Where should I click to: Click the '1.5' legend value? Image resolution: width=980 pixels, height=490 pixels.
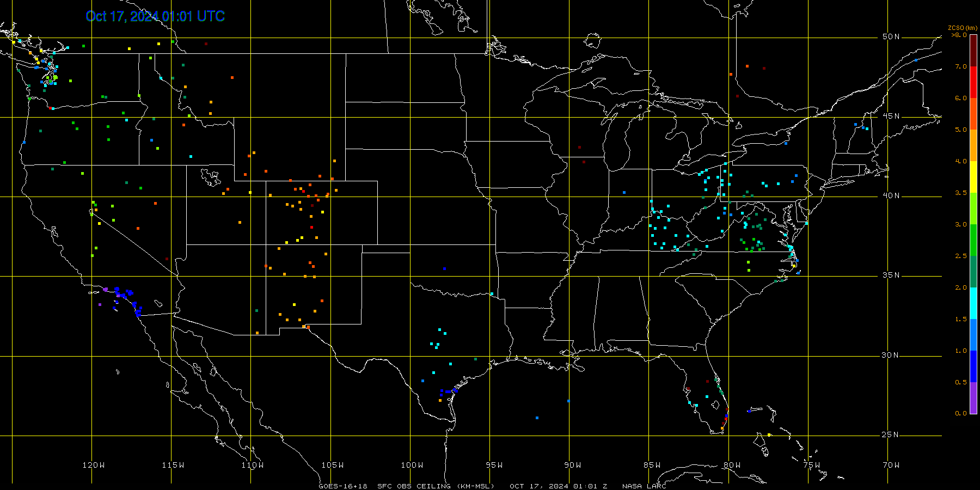coord(961,319)
